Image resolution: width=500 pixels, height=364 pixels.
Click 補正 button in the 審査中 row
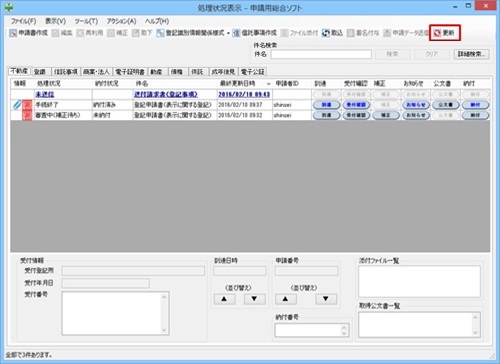click(x=386, y=115)
